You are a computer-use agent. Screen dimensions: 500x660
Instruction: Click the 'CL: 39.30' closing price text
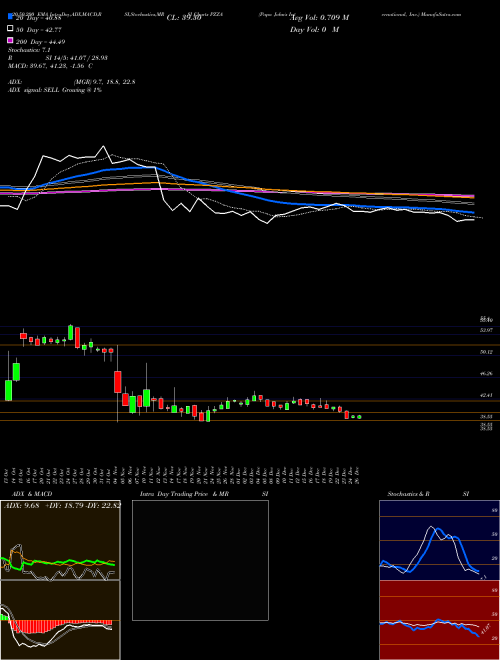(184, 18)
